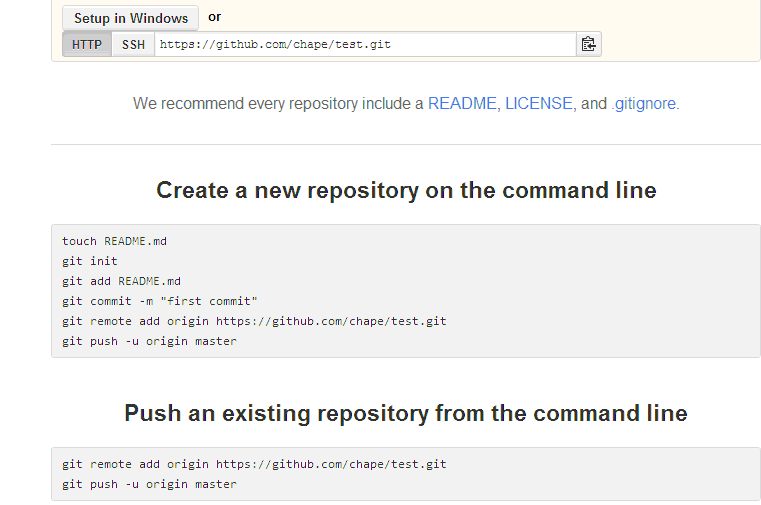This screenshot has width=761, height=505.
Task: Click 'git remote add origin' in the push block
Action: click(254, 464)
